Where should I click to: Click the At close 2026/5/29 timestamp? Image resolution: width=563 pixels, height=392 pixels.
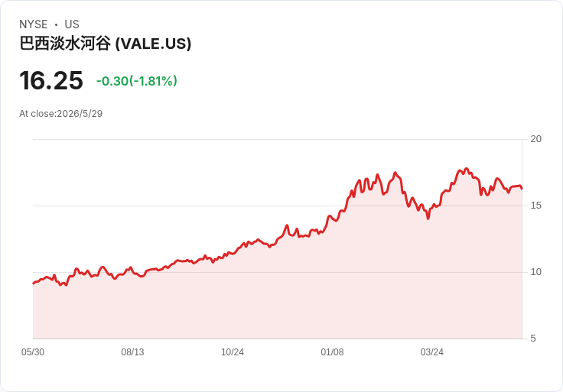(61, 114)
